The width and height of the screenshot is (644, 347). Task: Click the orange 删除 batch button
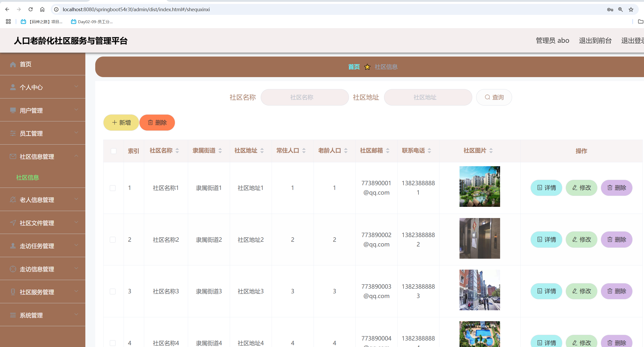[x=157, y=123]
